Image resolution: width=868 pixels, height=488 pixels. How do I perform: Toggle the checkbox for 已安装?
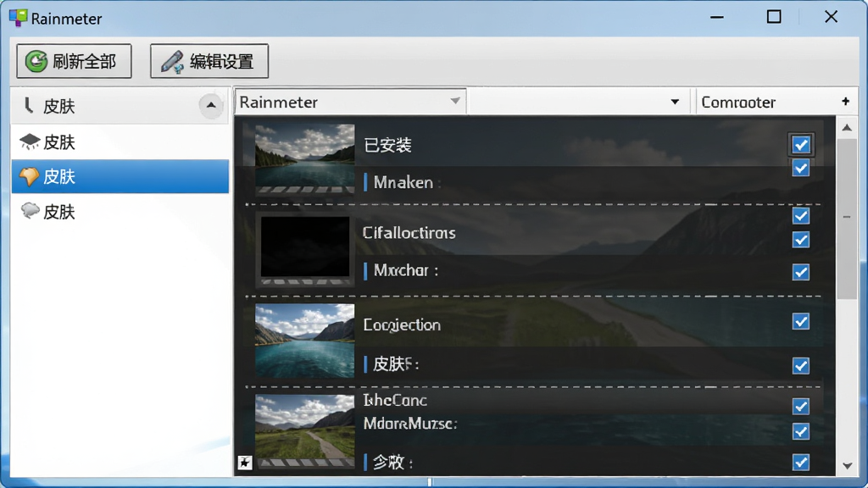[x=800, y=145]
